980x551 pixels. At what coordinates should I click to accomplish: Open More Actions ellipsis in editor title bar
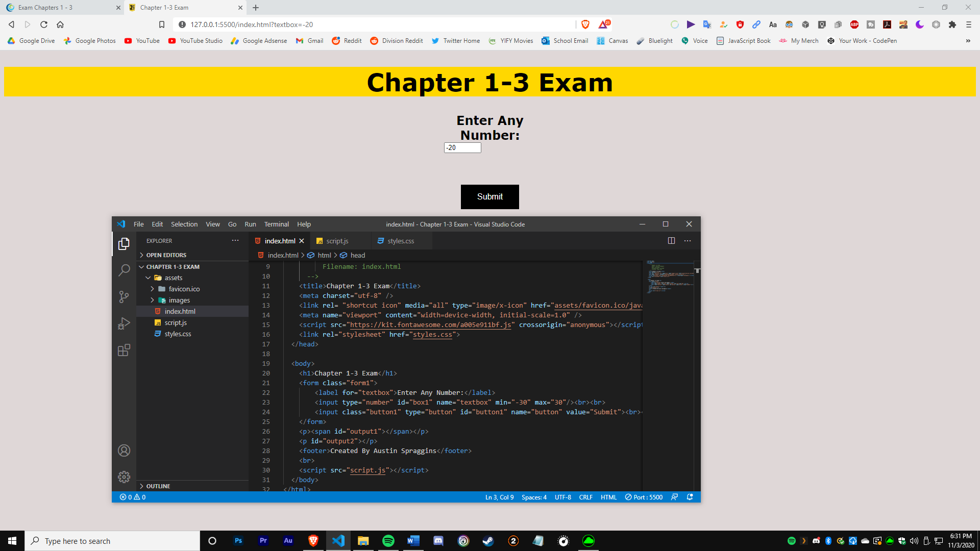(x=688, y=240)
